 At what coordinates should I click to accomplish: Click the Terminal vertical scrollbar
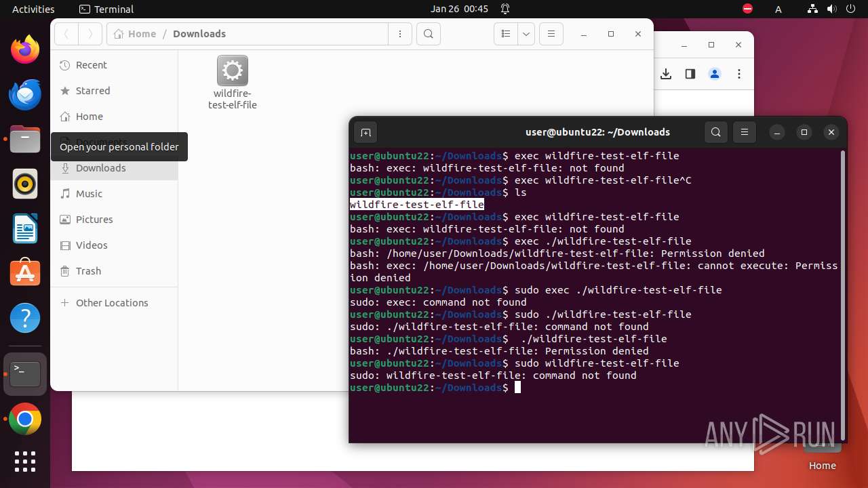843,294
